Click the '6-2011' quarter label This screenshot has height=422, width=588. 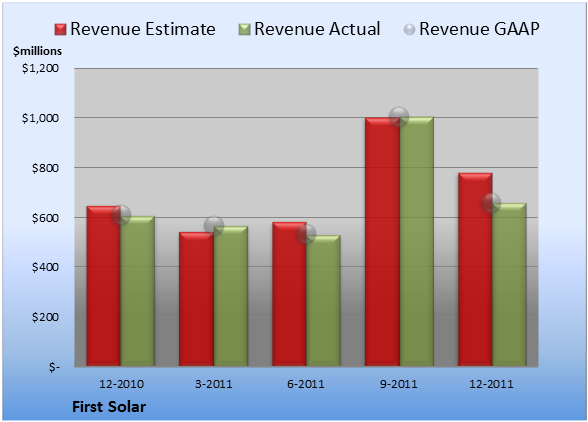[x=306, y=384]
